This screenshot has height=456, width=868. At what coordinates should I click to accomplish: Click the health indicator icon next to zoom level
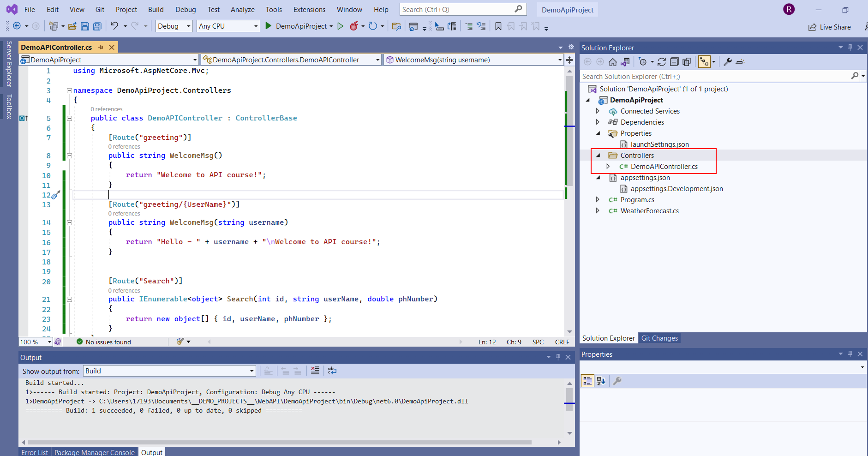[x=58, y=342]
